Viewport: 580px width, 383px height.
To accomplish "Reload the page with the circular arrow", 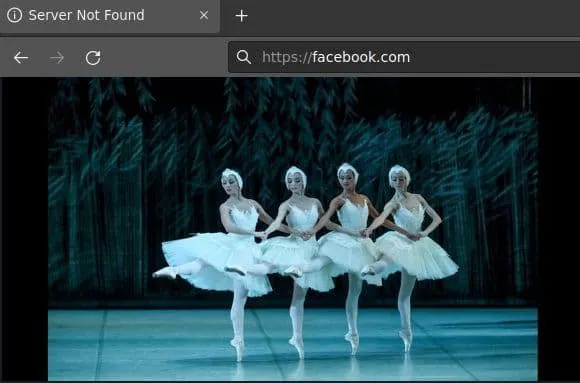I will pyautogui.click(x=93, y=58).
